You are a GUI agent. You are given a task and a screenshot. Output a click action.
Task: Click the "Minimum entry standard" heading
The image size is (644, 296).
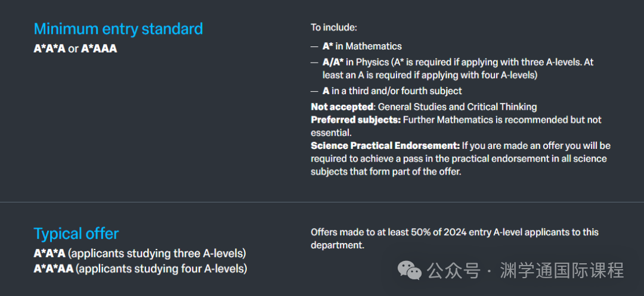click(118, 29)
